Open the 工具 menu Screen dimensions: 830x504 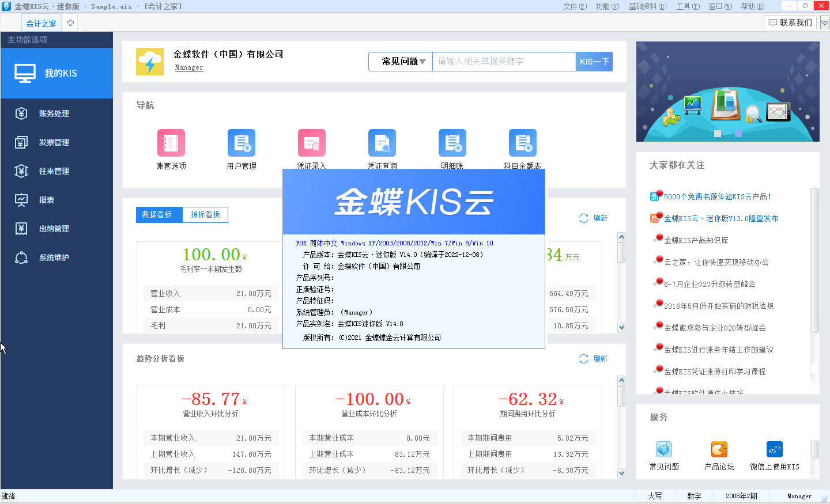click(688, 6)
